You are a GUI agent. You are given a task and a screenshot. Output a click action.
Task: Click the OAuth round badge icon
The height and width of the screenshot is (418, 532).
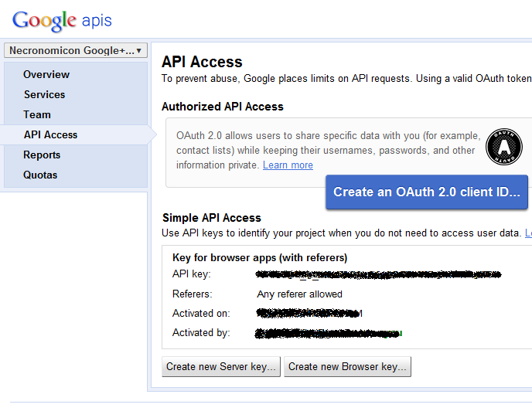tap(504, 146)
